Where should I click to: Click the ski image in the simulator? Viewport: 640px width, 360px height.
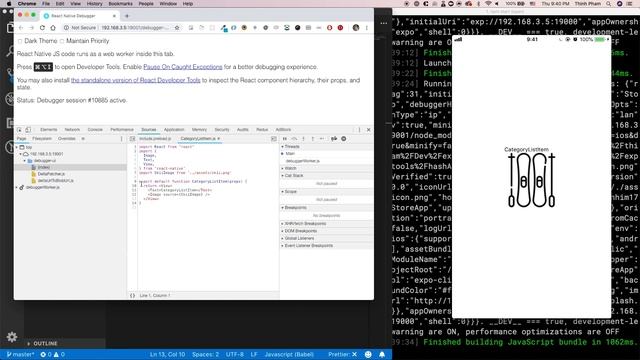531,180
